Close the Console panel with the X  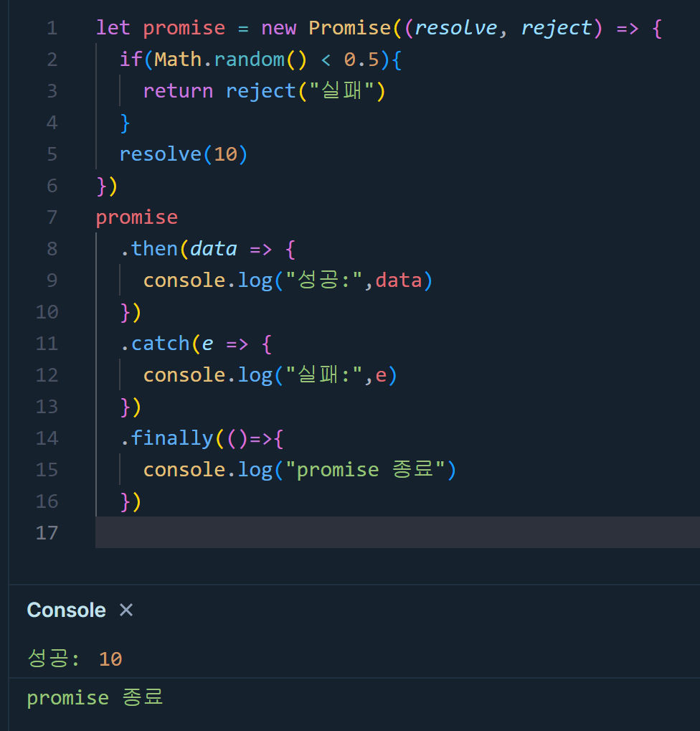[x=126, y=610]
